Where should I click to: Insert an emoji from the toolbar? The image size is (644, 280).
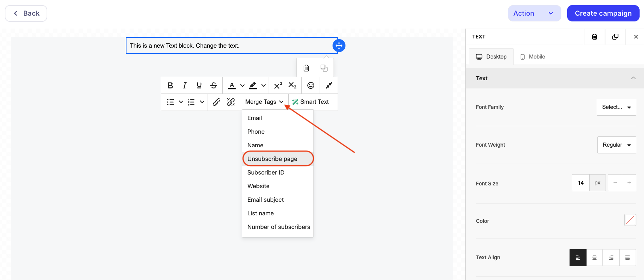[x=311, y=85]
